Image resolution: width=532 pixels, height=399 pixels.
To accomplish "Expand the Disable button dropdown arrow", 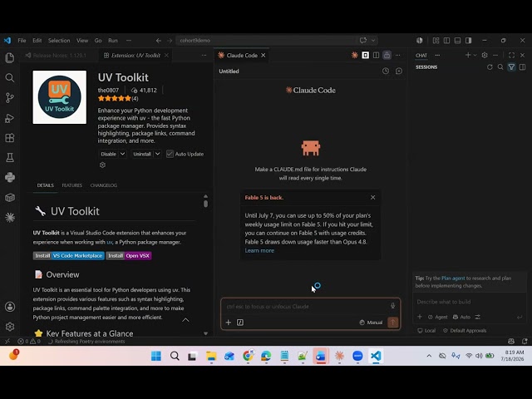I will coord(122,154).
